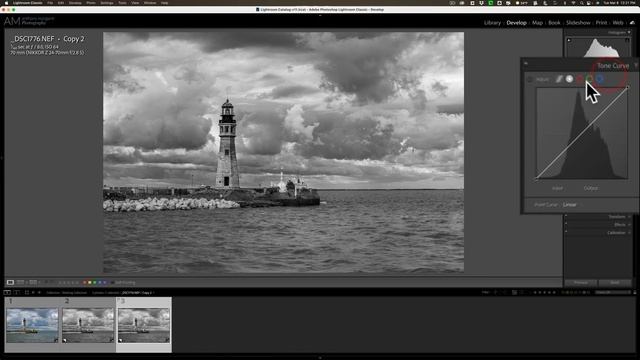Open the Point Curve Linear dropdown
The image size is (640, 360).
tap(569, 204)
